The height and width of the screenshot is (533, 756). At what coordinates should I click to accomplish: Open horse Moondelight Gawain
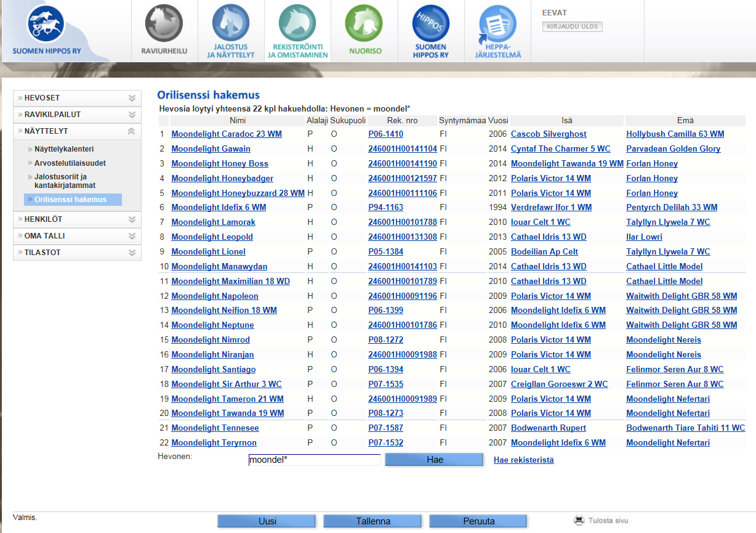coord(211,149)
